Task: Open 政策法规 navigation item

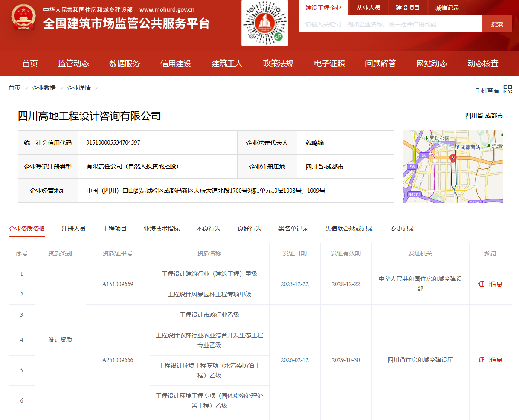Action: coord(278,64)
